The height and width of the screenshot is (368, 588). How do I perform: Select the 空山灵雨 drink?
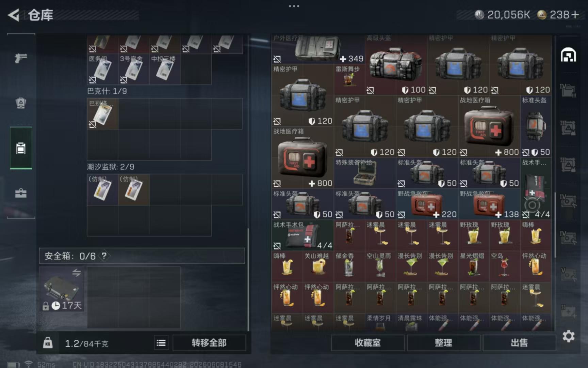click(380, 266)
